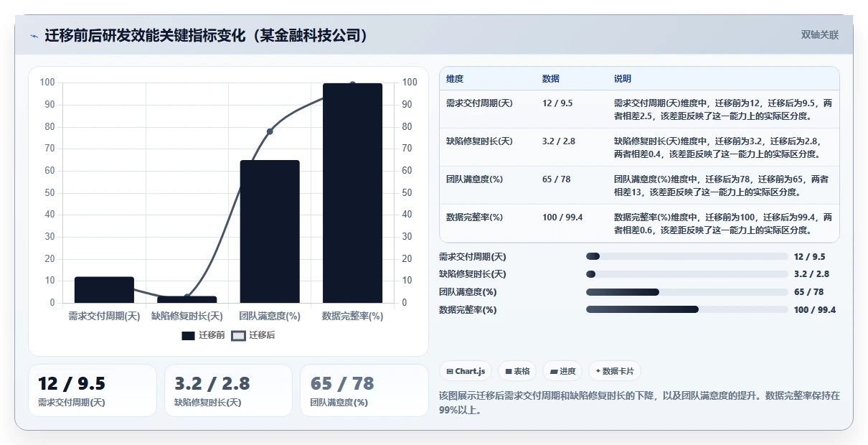
Task: Select the 数据完整率(%) table row label
Action: (x=474, y=217)
